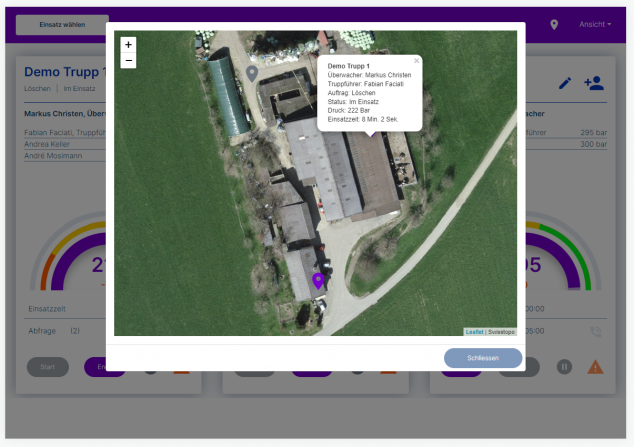
Task: Click the orange warning triangle icon
Action: (x=595, y=367)
